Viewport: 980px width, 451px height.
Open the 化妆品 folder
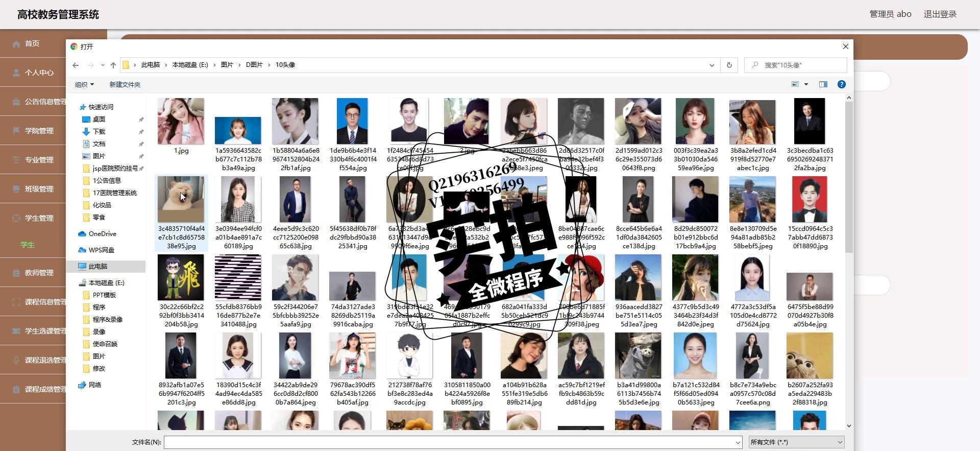click(102, 205)
